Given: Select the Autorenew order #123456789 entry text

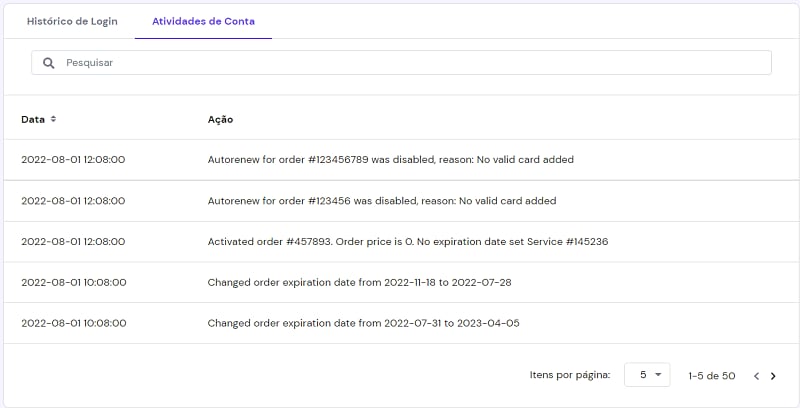Looking at the screenshot, I should click(x=390, y=159).
